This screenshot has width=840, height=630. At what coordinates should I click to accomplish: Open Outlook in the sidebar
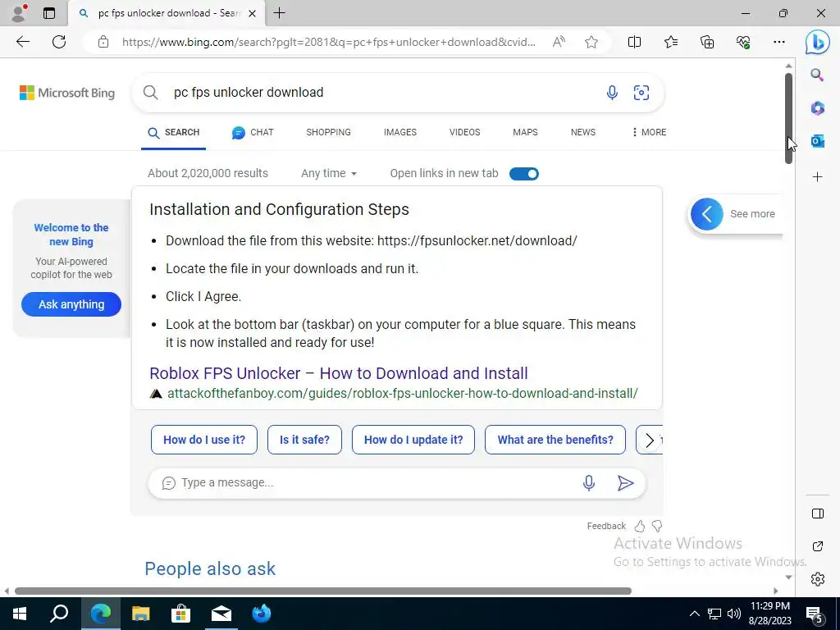tap(817, 141)
